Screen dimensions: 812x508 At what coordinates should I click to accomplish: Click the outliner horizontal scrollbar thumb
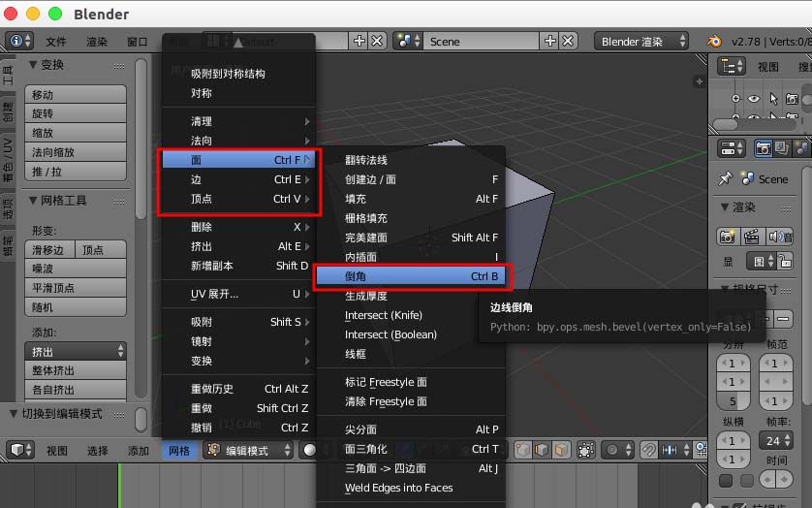pos(725,125)
